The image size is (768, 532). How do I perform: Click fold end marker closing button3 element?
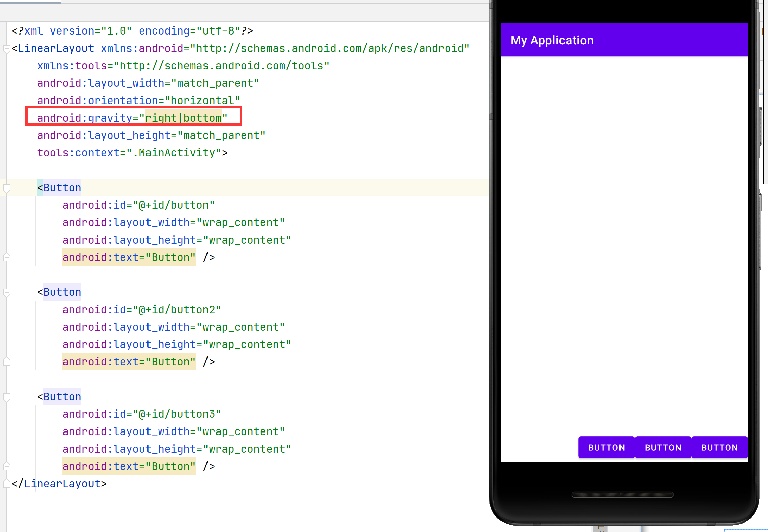point(6,466)
